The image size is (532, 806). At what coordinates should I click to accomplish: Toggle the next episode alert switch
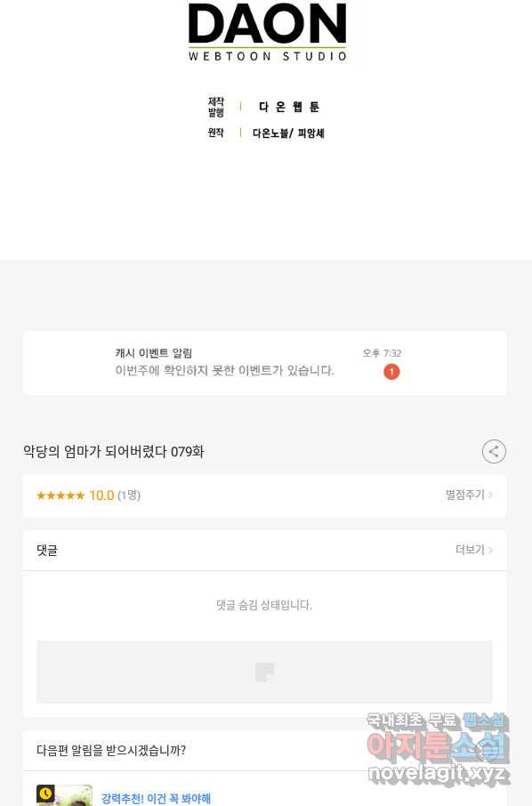(483, 751)
